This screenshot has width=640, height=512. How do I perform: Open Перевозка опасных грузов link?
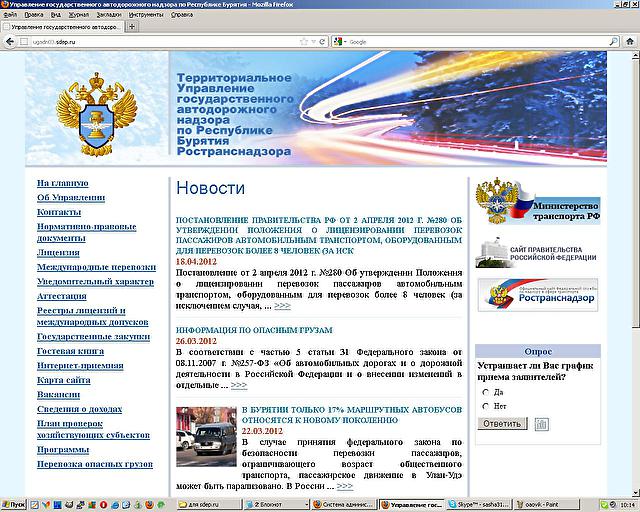coord(95,464)
